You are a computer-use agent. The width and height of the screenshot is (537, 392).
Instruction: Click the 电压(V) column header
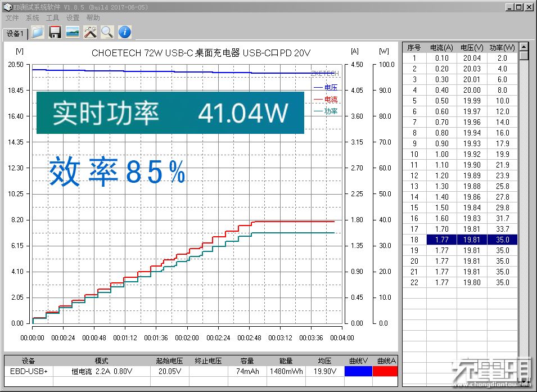pos(472,48)
